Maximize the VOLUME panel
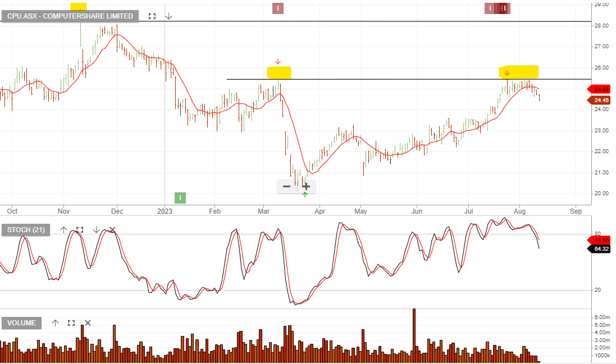Screen dimensions: 616x364 pyautogui.click(x=71, y=323)
